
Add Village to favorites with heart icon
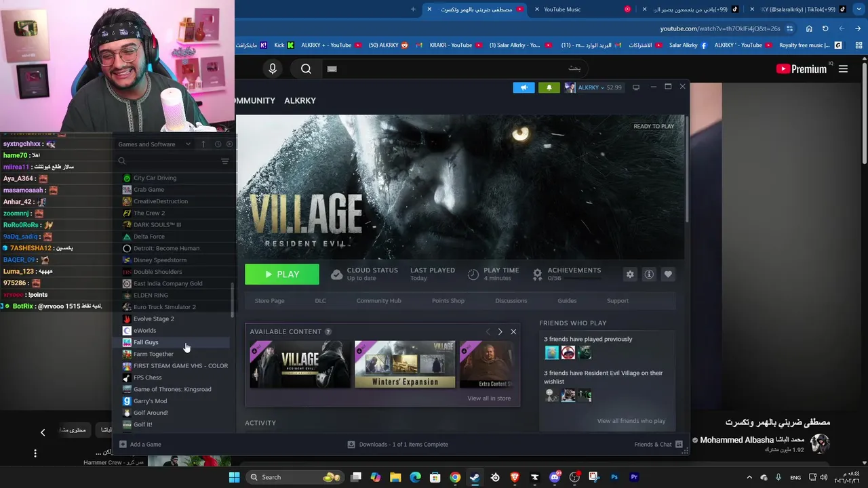coord(668,274)
